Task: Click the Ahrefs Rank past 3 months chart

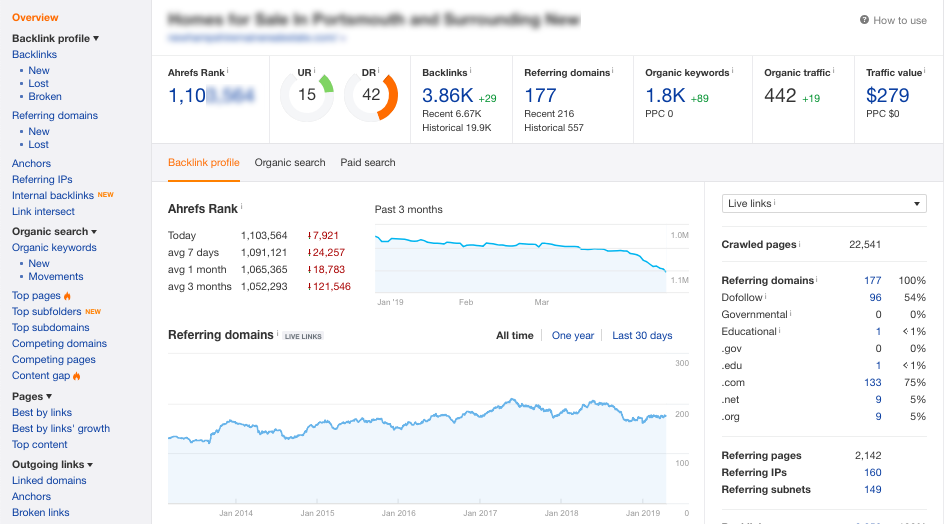Action: coord(532,261)
